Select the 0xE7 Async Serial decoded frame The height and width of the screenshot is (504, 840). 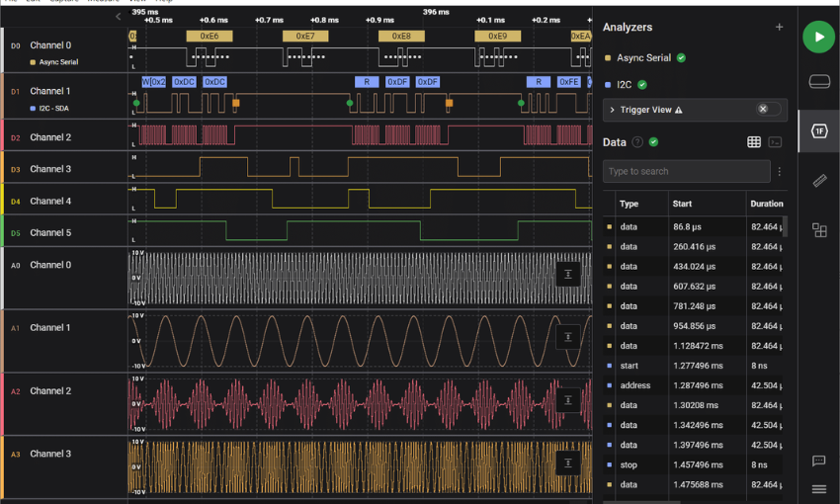click(305, 36)
